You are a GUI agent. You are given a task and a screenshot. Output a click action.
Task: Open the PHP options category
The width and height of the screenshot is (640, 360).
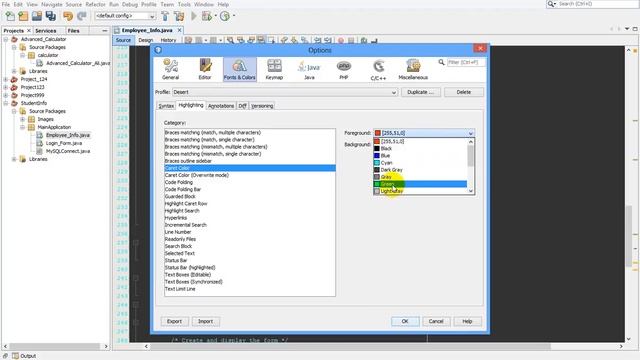tap(344, 69)
